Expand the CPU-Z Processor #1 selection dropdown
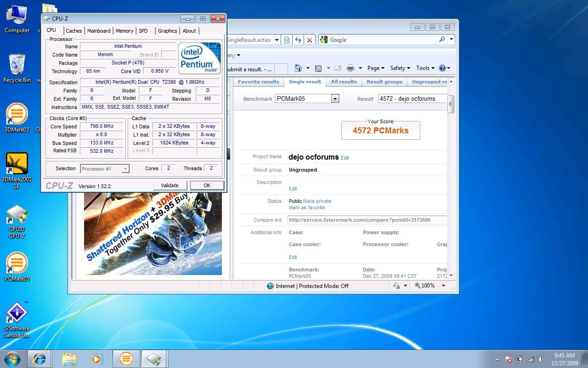 pyautogui.click(x=125, y=169)
